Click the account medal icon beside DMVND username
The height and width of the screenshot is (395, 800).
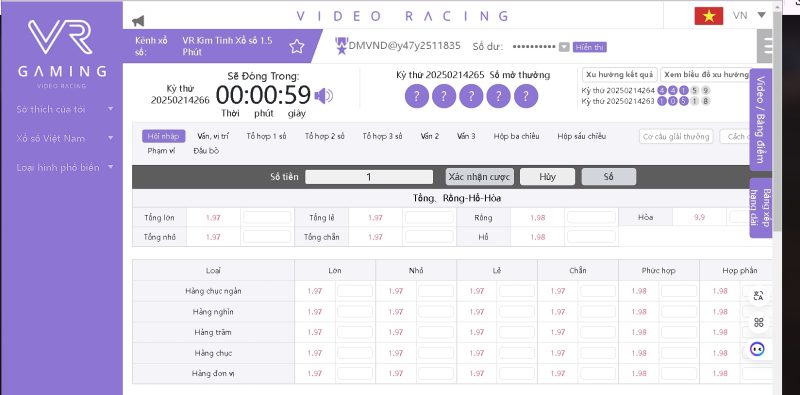tap(341, 46)
